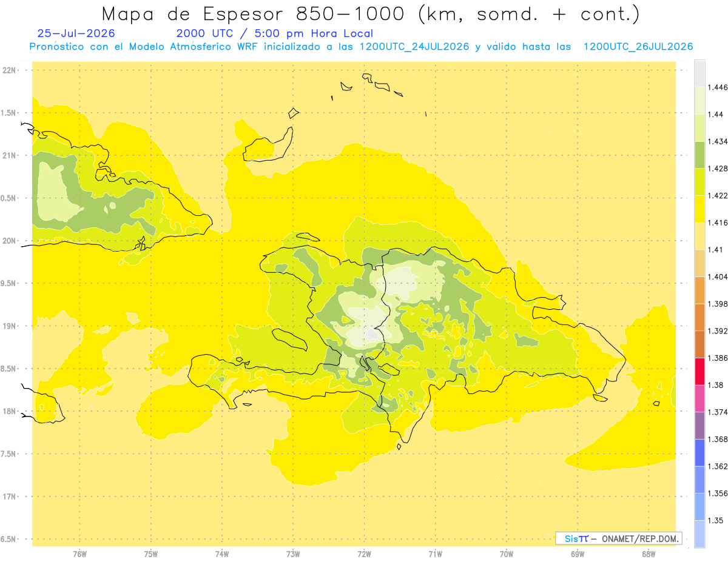Click the pink swatch between 1.374 and 1.38
This screenshot has width=728, height=562.
click(700, 398)
